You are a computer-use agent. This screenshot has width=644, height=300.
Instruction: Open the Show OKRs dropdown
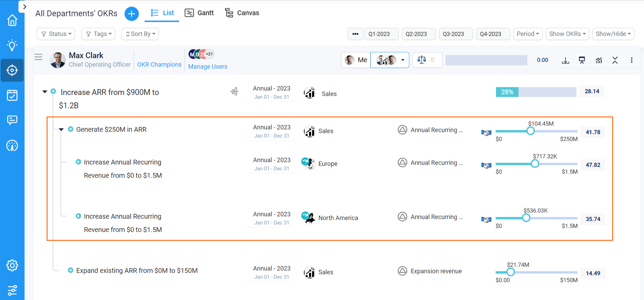(568, 34)
